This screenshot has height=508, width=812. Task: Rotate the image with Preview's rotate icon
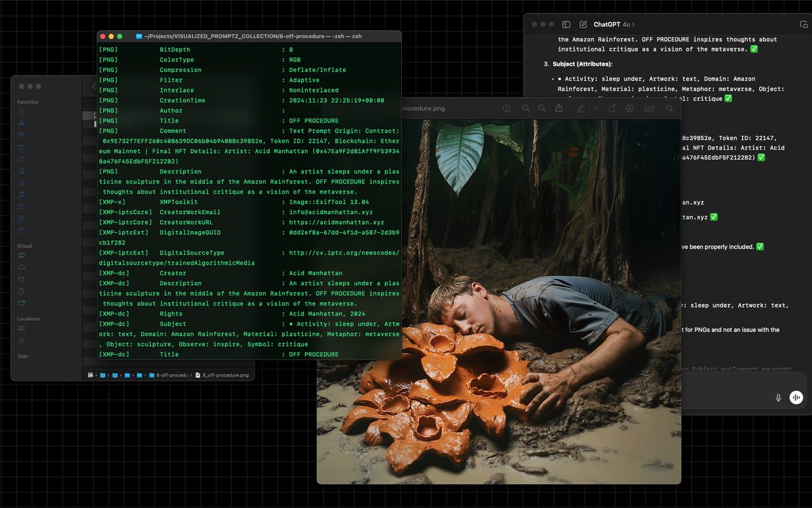click(x=612, y=108)
